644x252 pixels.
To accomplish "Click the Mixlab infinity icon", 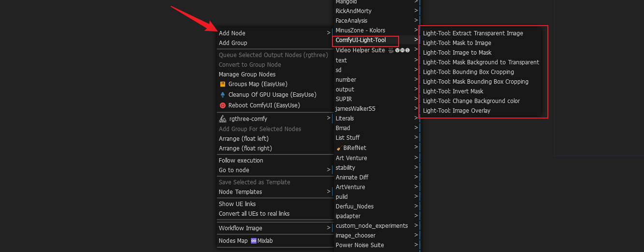I will click(x=254, y=241).
